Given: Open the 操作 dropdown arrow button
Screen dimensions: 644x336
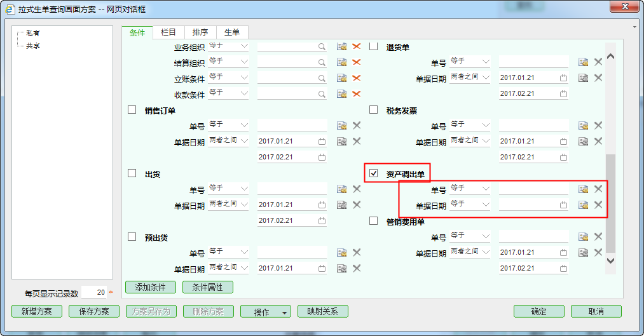Looking at the screenshot, I should pyautogui.click(x=285, y=312).
